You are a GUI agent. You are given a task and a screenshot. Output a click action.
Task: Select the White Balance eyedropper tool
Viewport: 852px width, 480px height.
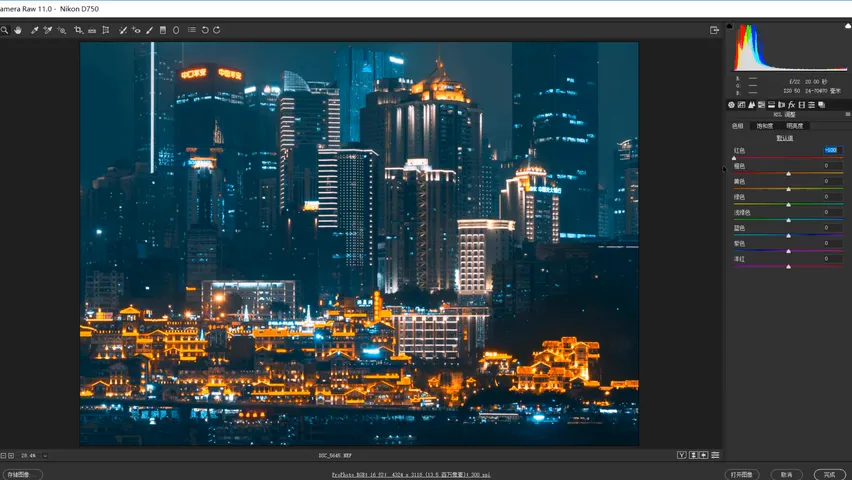(34, 30)
